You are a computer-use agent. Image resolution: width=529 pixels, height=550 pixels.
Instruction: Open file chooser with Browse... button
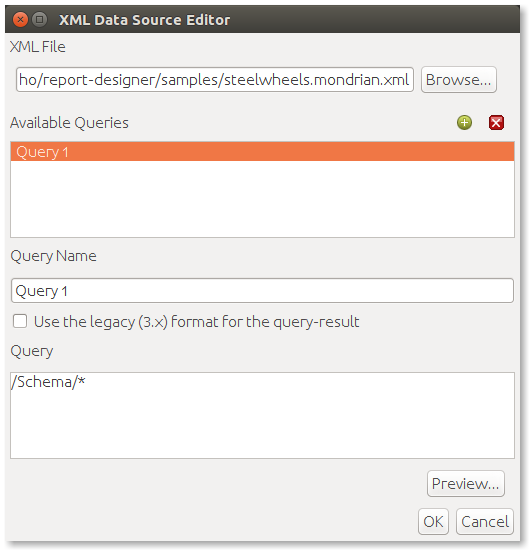(x=458, y=80)
